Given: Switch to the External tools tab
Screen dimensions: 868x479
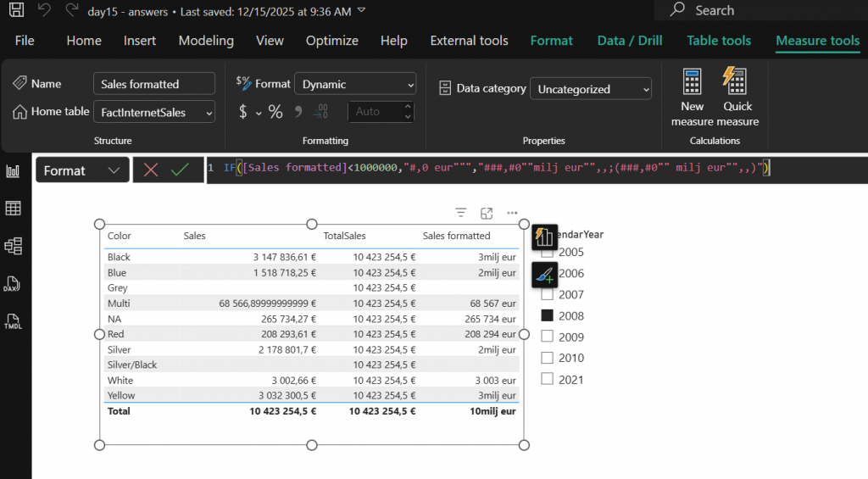Looking at the screenshot, I should pyautogui.click(x=469, y=41).
